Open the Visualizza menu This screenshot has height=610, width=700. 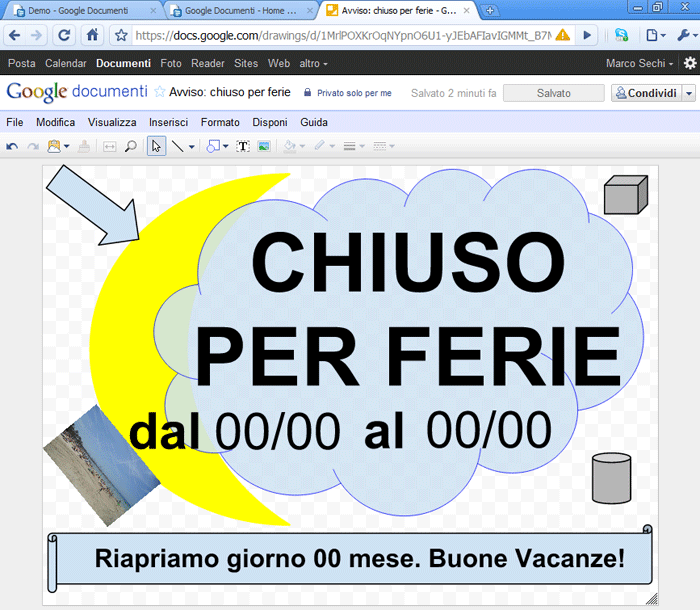pos(112,122)
